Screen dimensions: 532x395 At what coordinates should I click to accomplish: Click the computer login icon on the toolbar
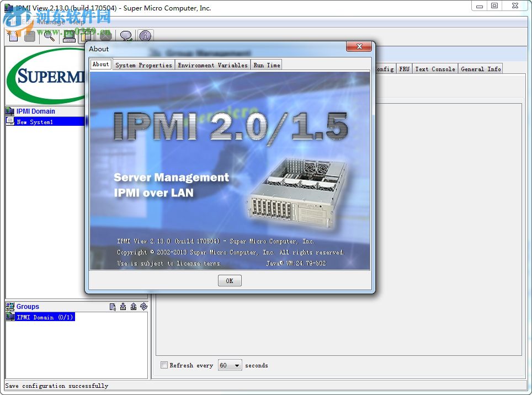(x=69, y=36)
